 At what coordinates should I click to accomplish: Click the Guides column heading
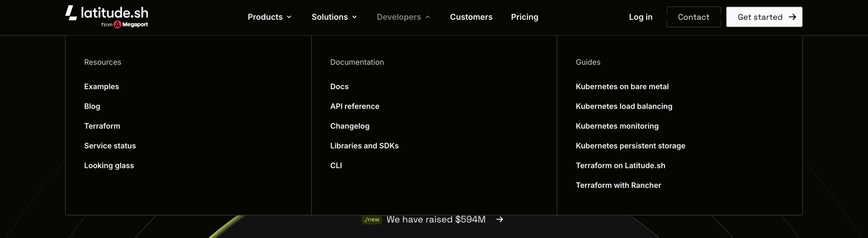pyautogui.click(x=588, y=62)
